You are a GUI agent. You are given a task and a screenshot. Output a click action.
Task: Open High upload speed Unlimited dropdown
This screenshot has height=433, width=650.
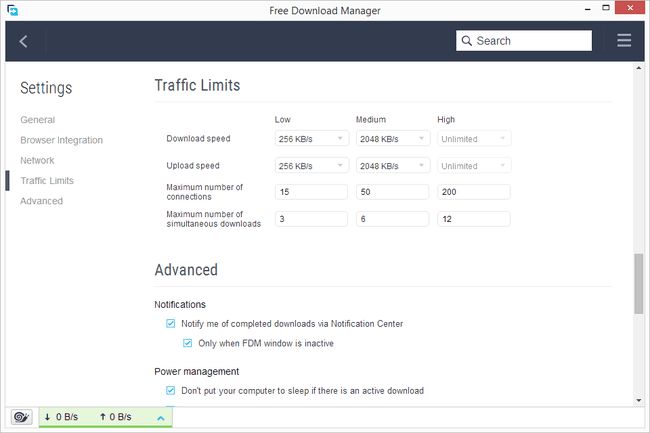coord(474,165)
